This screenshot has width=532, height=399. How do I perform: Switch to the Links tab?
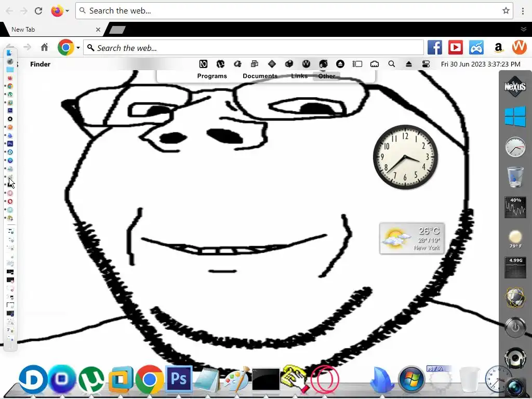click(299, 76)
